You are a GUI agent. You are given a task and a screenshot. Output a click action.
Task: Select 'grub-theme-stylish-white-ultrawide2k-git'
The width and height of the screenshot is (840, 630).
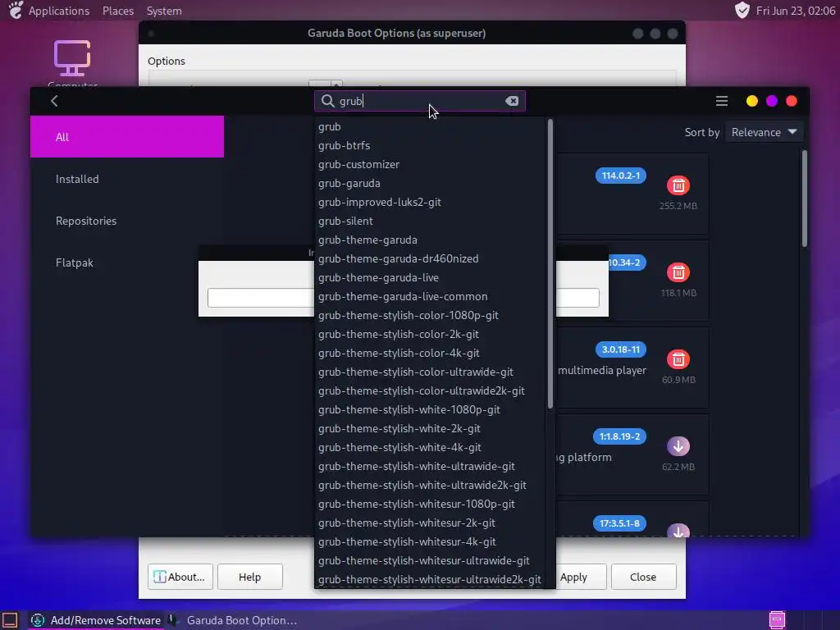click(430, 485)
